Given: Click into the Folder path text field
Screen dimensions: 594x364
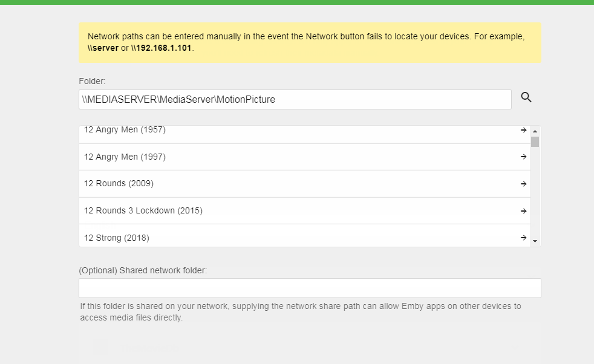Looking at the screenshot, I should click(x=295, y=100).
